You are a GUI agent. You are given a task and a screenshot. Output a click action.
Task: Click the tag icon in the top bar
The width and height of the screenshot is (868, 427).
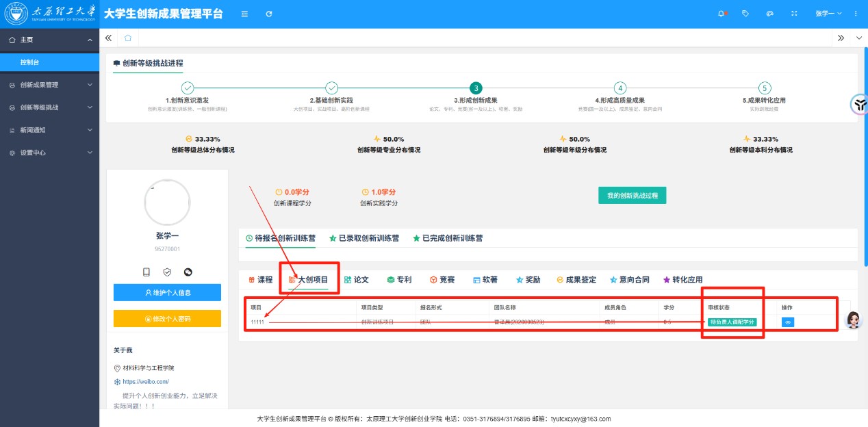[745, 14]
